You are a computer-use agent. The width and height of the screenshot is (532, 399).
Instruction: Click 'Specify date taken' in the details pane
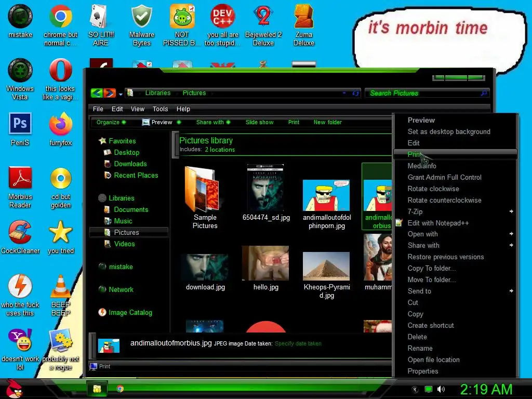[x=298, y=344]
